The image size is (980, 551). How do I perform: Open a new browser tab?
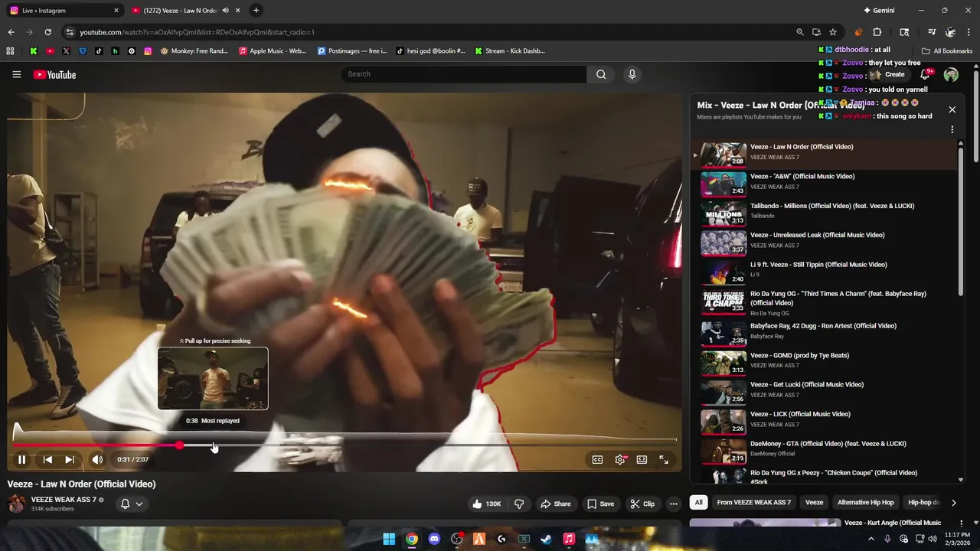256,11
